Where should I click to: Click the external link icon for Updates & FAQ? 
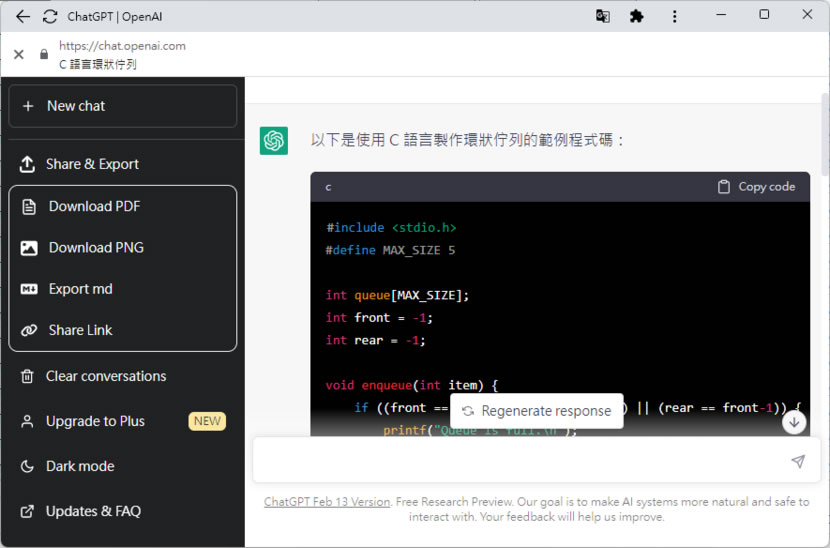point(27,511)
